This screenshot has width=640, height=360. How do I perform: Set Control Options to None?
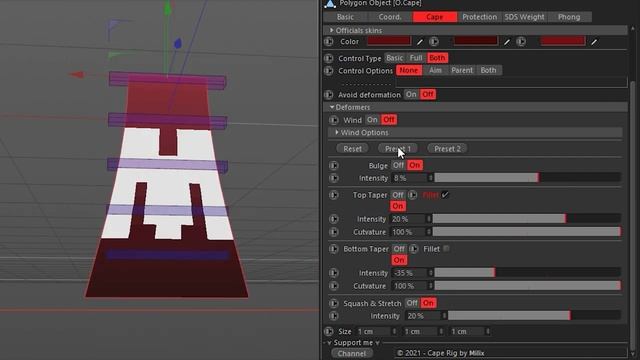[409, 70]
